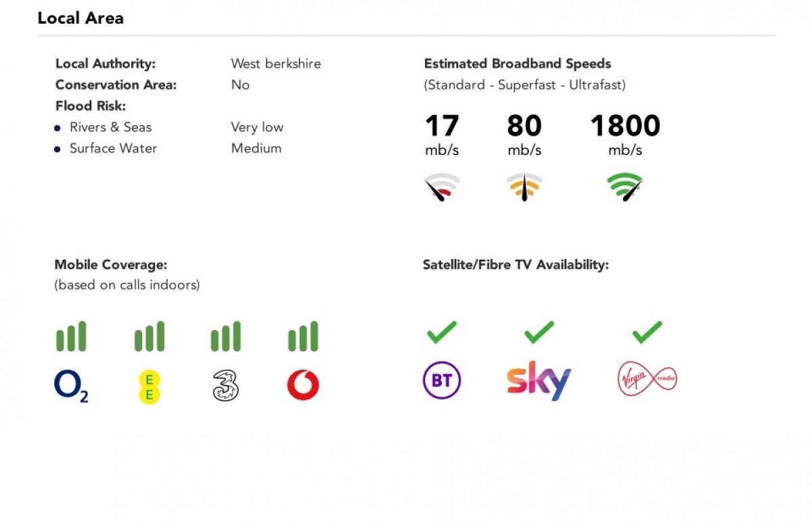Click the signal bars above O2
This screenshot has width=812, height=523.
(x=71, y=336)
